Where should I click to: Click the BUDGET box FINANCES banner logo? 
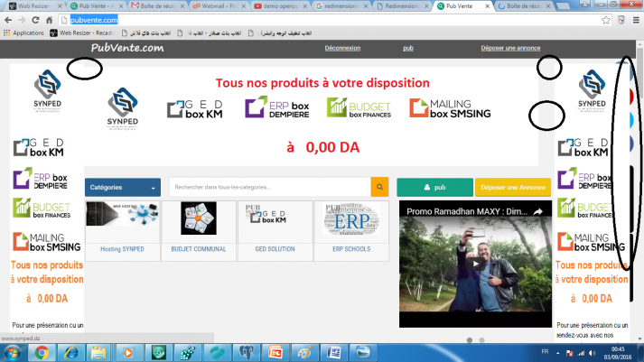click(x=359, y=107)
